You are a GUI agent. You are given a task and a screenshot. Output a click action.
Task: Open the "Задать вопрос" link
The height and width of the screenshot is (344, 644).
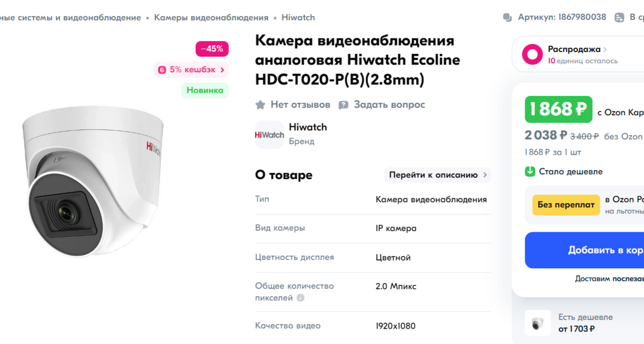(x=389, y=105)
